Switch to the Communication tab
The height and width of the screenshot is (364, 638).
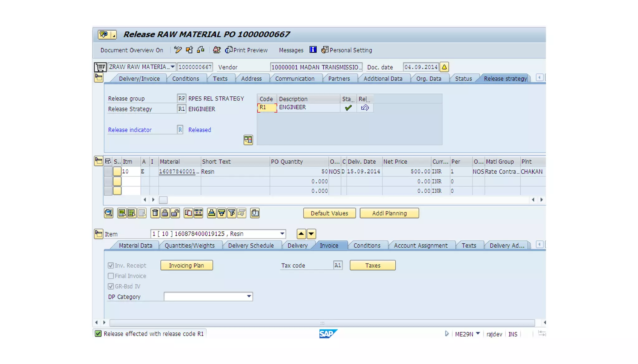(295, 79)
